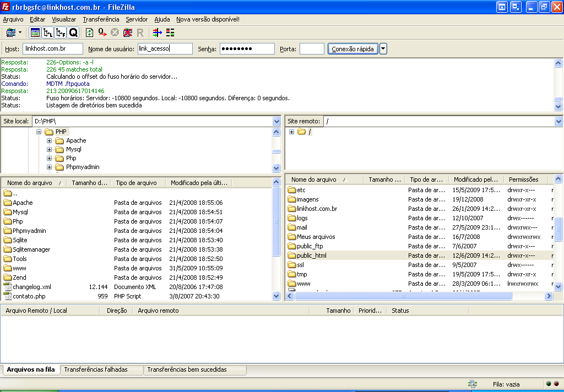
Task: Refresh the file and folder lists
Action: pos(89,32)
